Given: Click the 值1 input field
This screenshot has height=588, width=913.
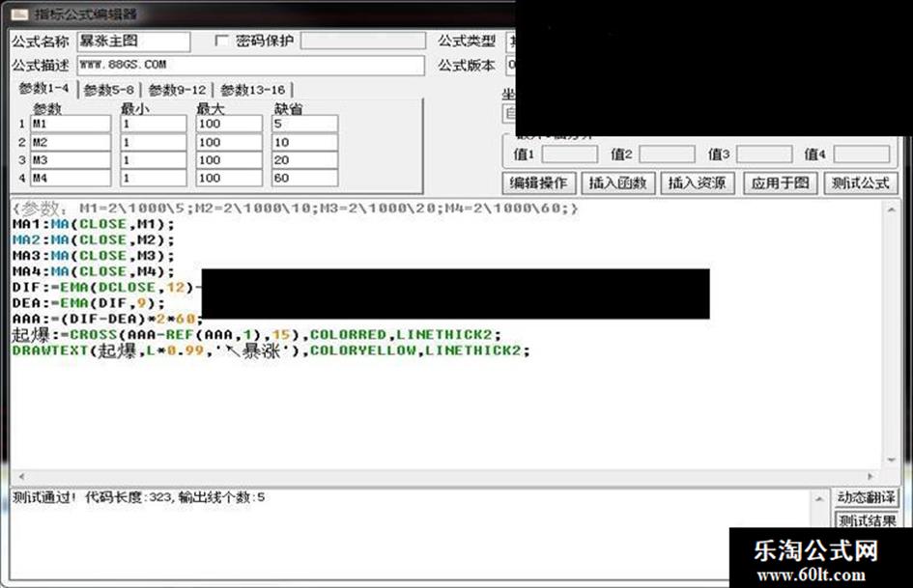Looking at the screenshot, I should pos(569,154).
